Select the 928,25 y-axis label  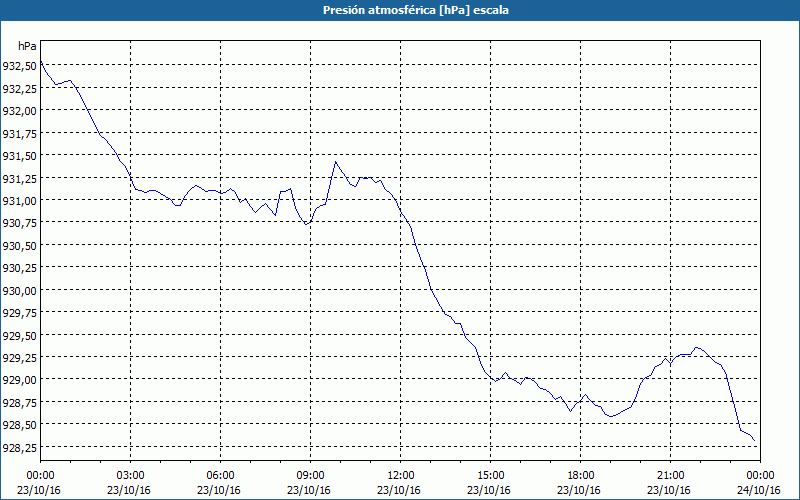tap(19, 447)
